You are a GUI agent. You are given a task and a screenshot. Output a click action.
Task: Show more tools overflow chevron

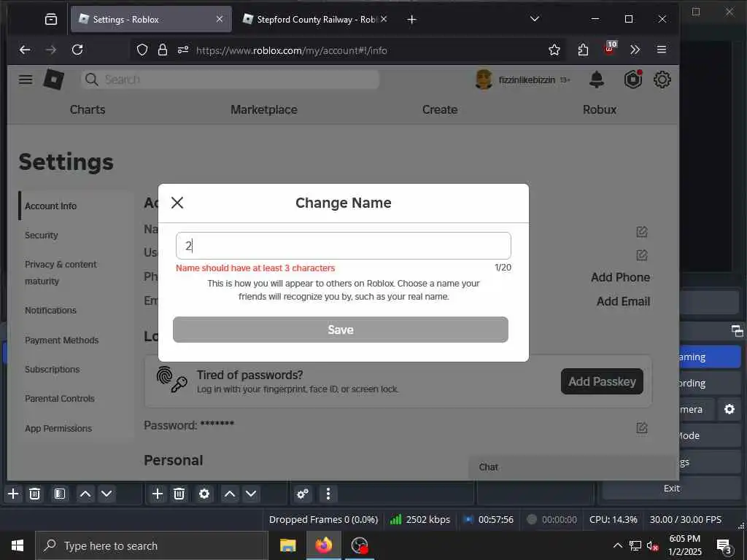(635, 50)
